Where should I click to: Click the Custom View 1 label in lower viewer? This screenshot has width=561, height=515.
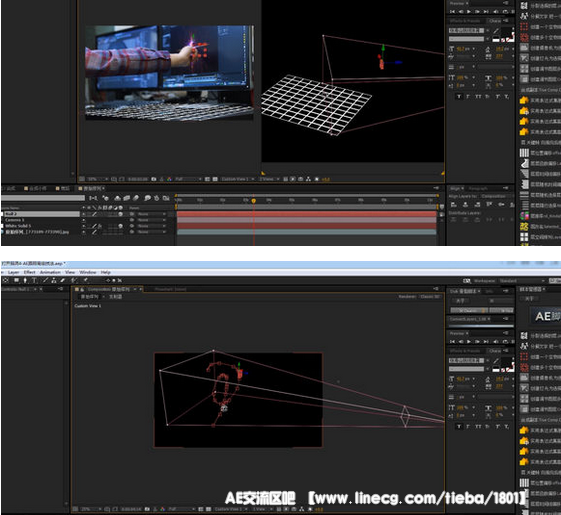(88, 306)
